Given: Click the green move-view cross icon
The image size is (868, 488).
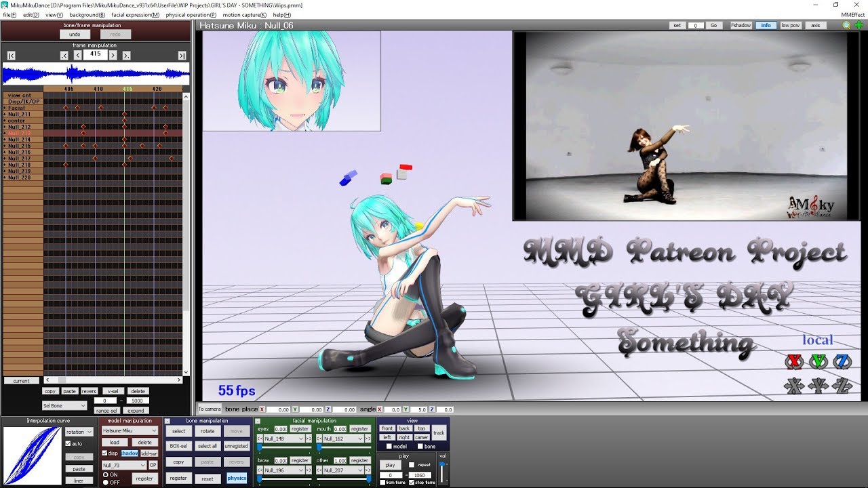Looking at the screenshot, I should click(859, 25).
